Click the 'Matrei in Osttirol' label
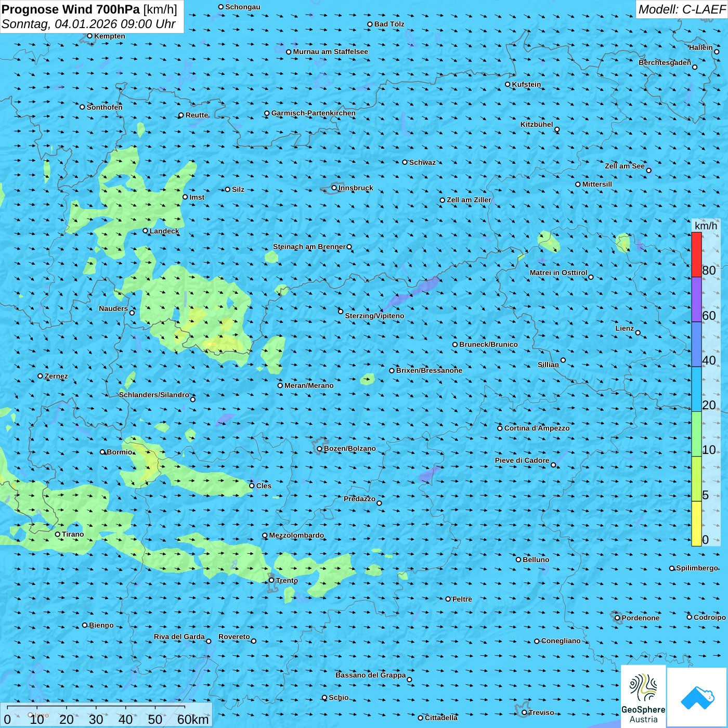The image size is (728, 728). tap(558, 272)
